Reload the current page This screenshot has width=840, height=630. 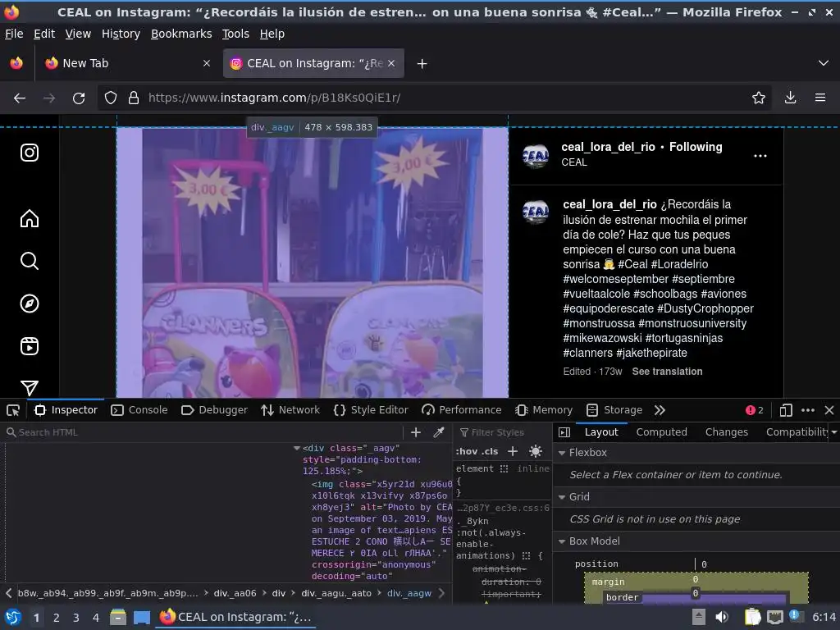[79, 98]
